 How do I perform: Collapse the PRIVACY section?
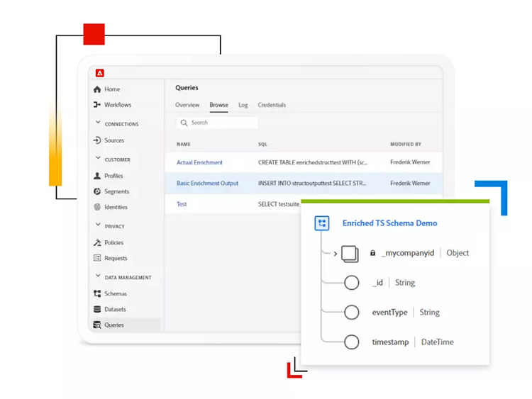click(98, 224)
